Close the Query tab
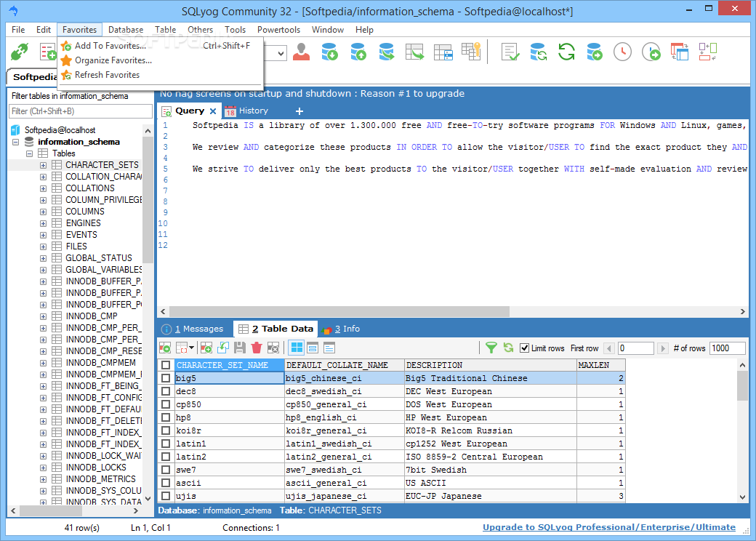The height and width of the screenshot is (541, 756). coord(213,111)
